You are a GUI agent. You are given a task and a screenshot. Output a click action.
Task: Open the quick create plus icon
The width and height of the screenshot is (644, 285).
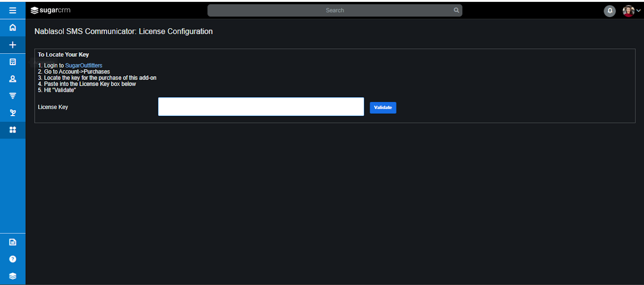(x=13, y=45)
